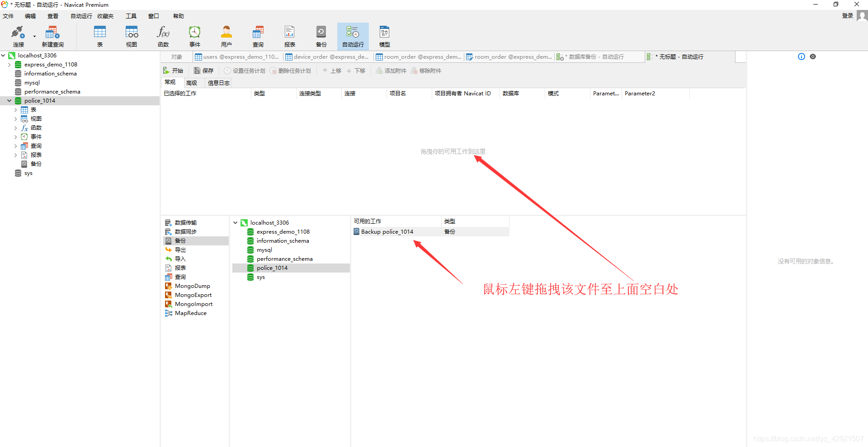
Task: Click 设置任务计划 button
Action: click(x=245, y=71)
